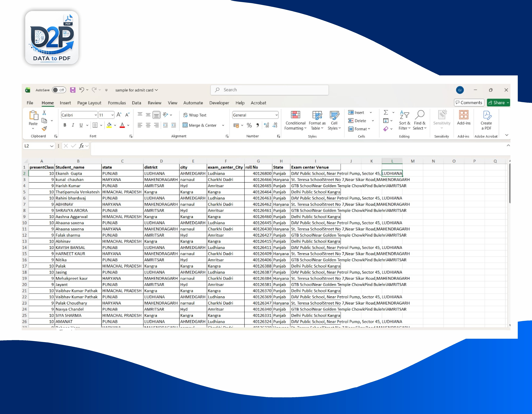
Task: Click the Paste clipboard icon
Action: (x=34, y=115)
